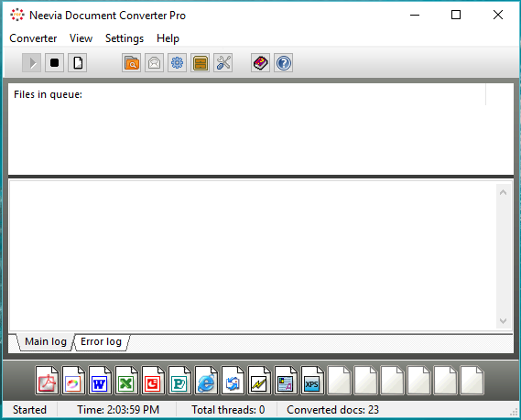Viewport: 521px width, 420px height.
Task: Select the Main log tab
Action: (46, 341)
